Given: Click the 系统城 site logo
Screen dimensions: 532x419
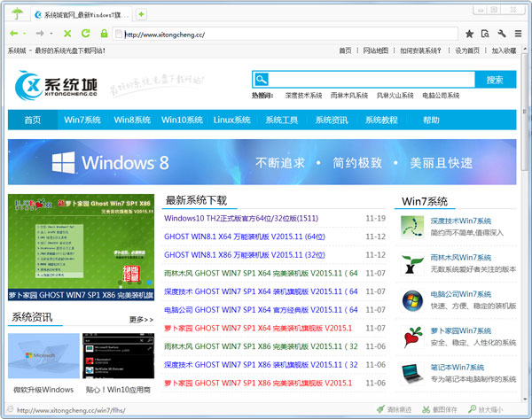Looking at the screenshot, I should [57, 85].
